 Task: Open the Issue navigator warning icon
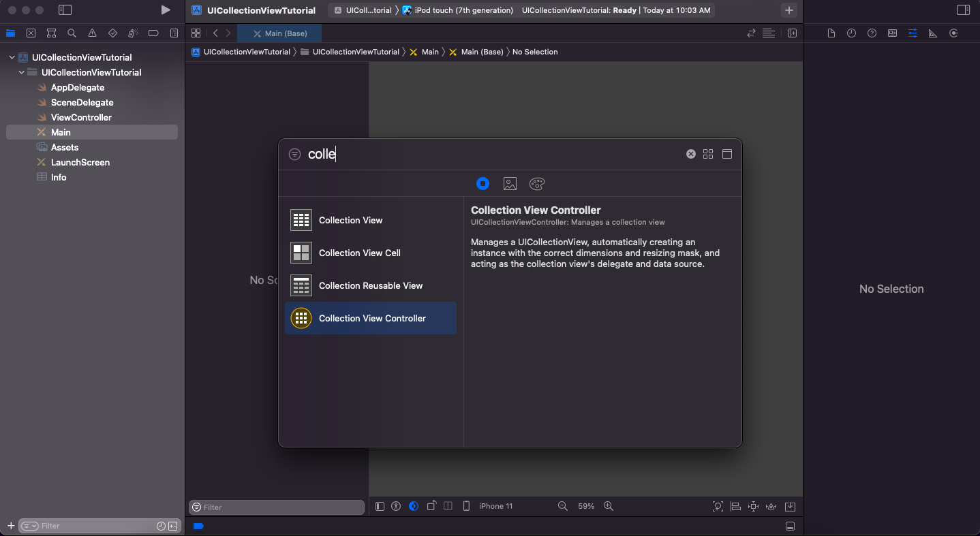pos(92,33)
